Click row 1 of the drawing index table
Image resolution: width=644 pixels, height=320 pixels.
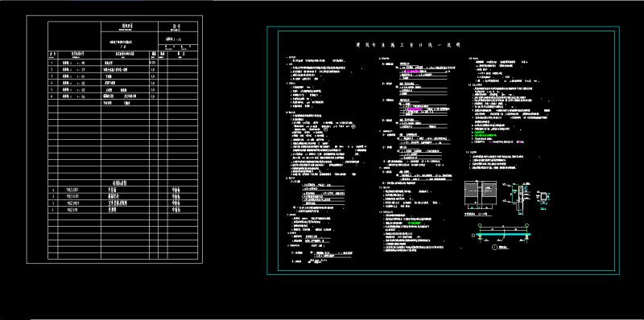[x=123, y=63]
